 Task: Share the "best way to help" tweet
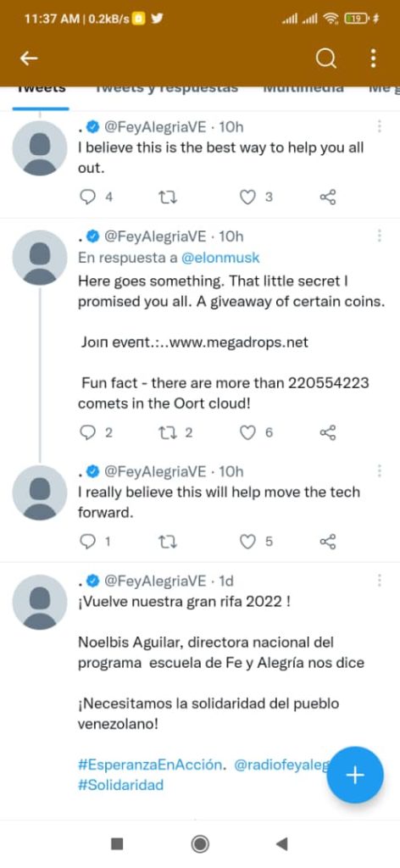328,197
